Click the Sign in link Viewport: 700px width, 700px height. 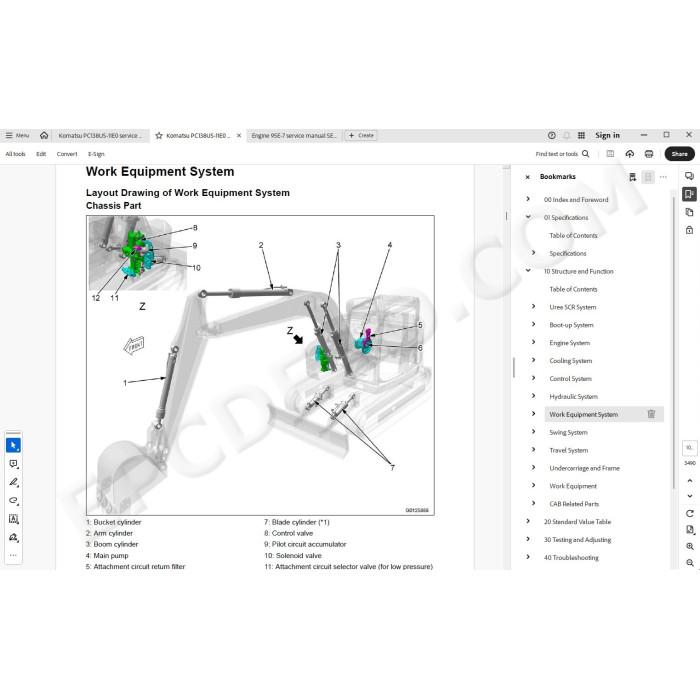pyautogui.click(x=607, y=135)
